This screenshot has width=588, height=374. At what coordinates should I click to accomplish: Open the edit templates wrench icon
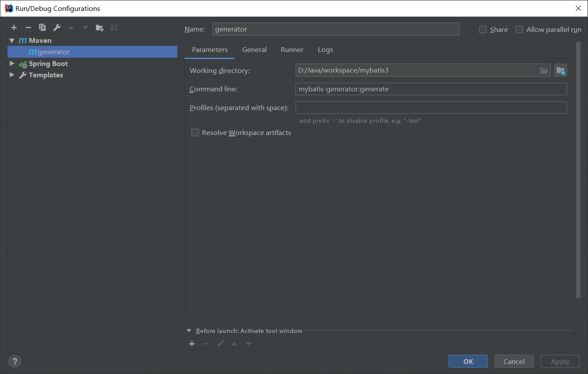click(x=57, y=28)
